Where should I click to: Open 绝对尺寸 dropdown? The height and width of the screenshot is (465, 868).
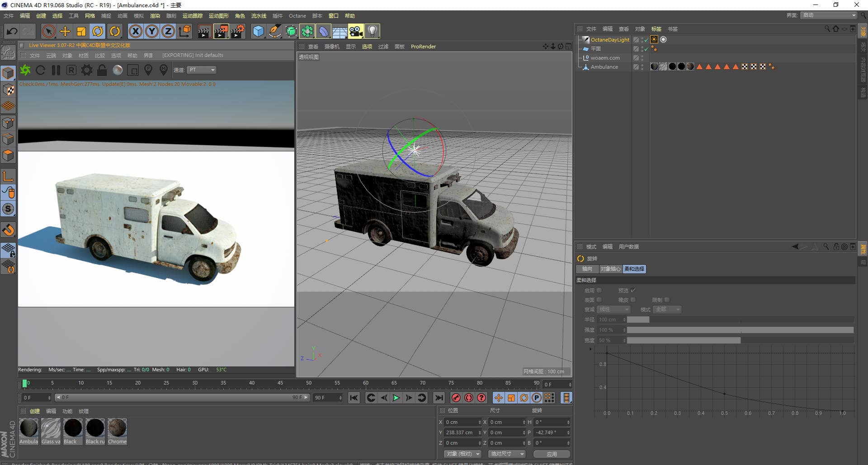[507, 454]
